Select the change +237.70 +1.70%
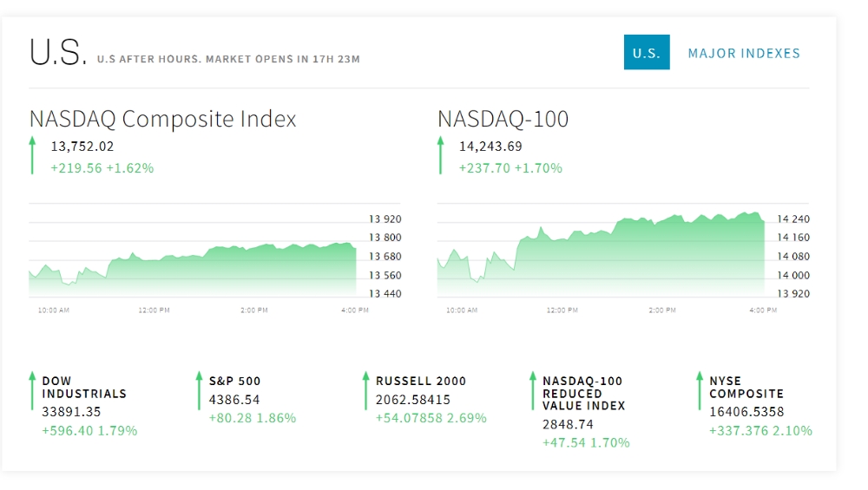868x490 pixels. pos(510,168)
